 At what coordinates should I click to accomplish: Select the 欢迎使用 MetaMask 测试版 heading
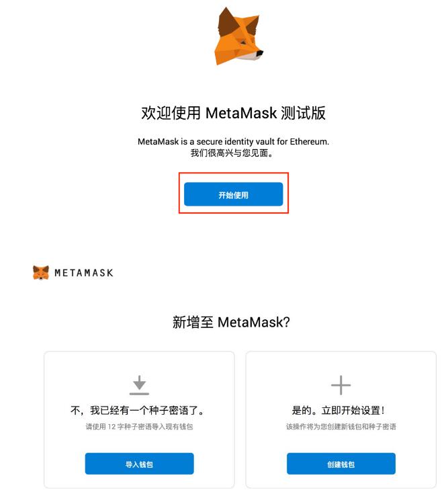pyautogui.click(x=233, y=113)
